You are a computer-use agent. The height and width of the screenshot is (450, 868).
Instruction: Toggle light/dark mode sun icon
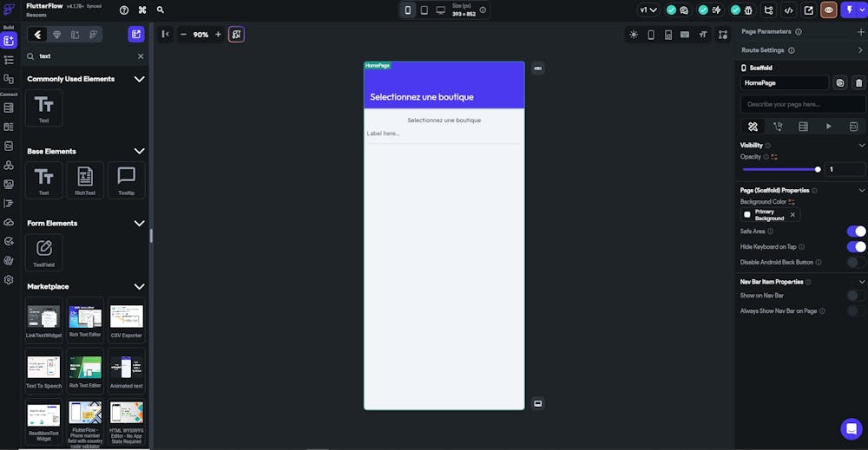634,35
